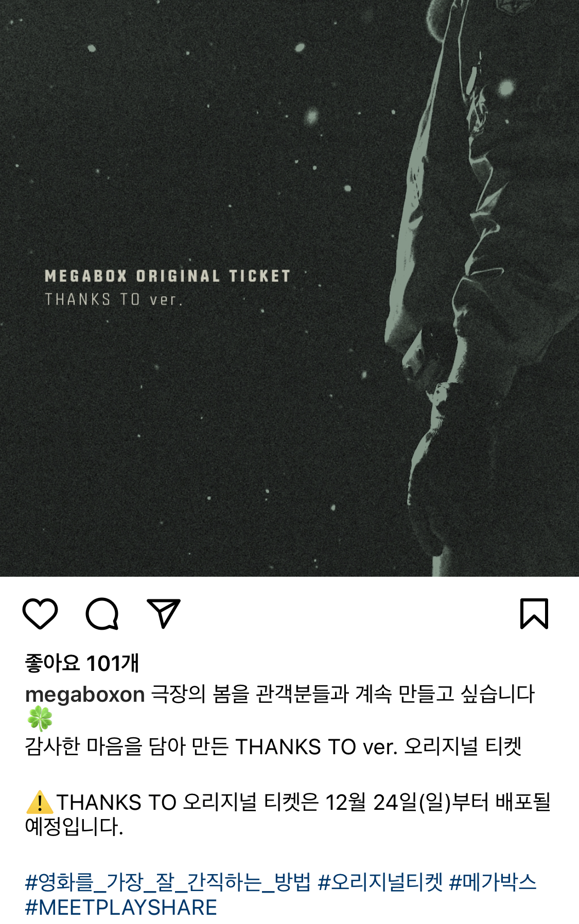Click the four-leaf clover emoji
Screen dimensions: 579x924
pyautogui.click(x=40, y=719)
